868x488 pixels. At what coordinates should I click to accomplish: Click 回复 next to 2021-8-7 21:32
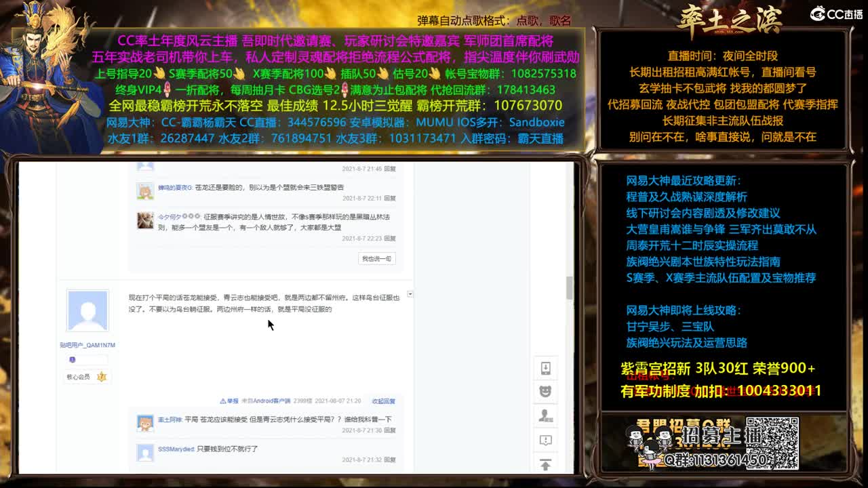click(390, 460)
